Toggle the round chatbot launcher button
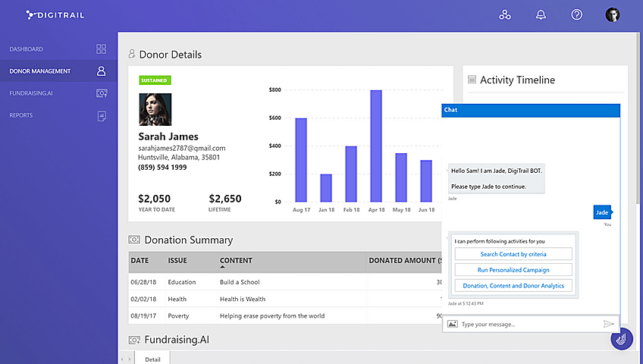 pos(622,338)
